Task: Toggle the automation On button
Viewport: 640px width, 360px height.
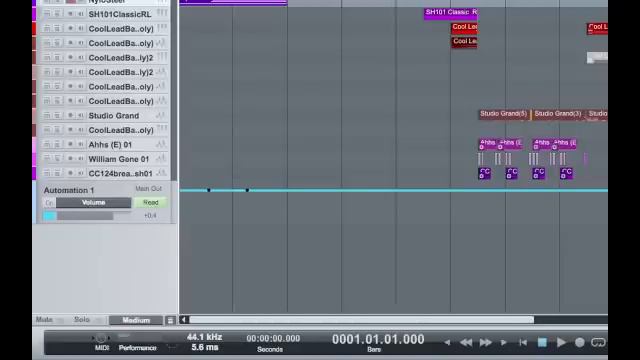Action: [49, 203]
